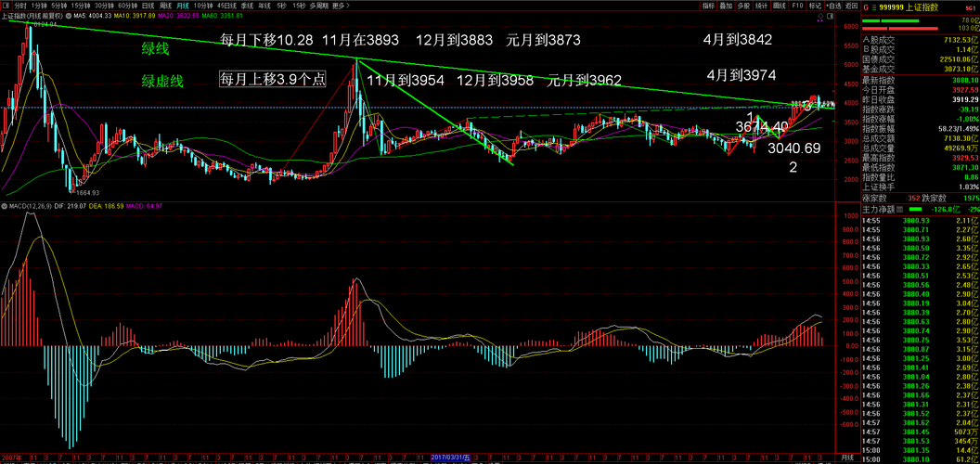The height and width of the screenshot is (464, 980).
Task: Select the 1分钟 period
Action: coord(39,6)
